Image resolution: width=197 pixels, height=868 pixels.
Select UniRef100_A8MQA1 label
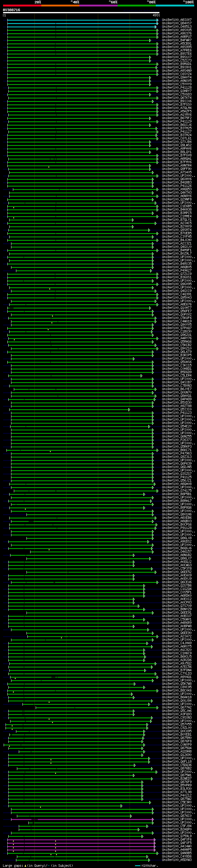click(177, 159)
